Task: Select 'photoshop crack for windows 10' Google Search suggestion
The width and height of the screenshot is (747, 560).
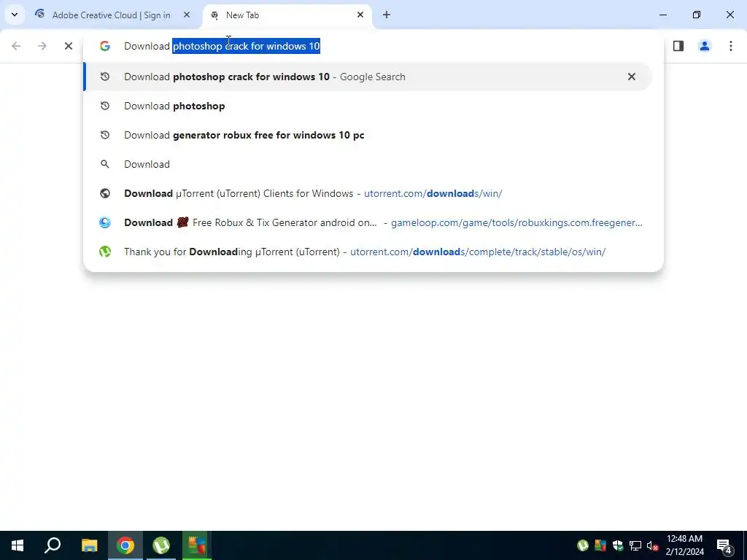Action: [x=368, y=77]
